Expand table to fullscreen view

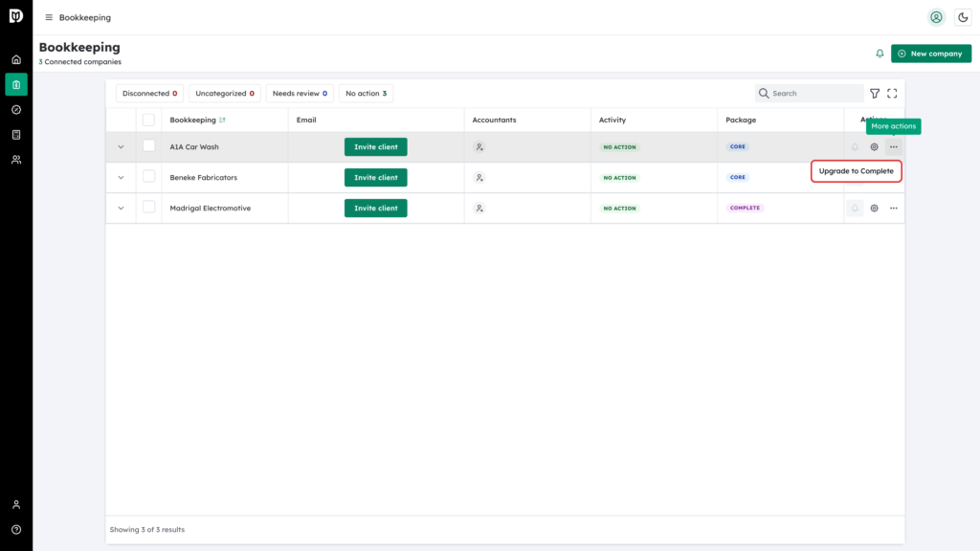click(892, 93)
